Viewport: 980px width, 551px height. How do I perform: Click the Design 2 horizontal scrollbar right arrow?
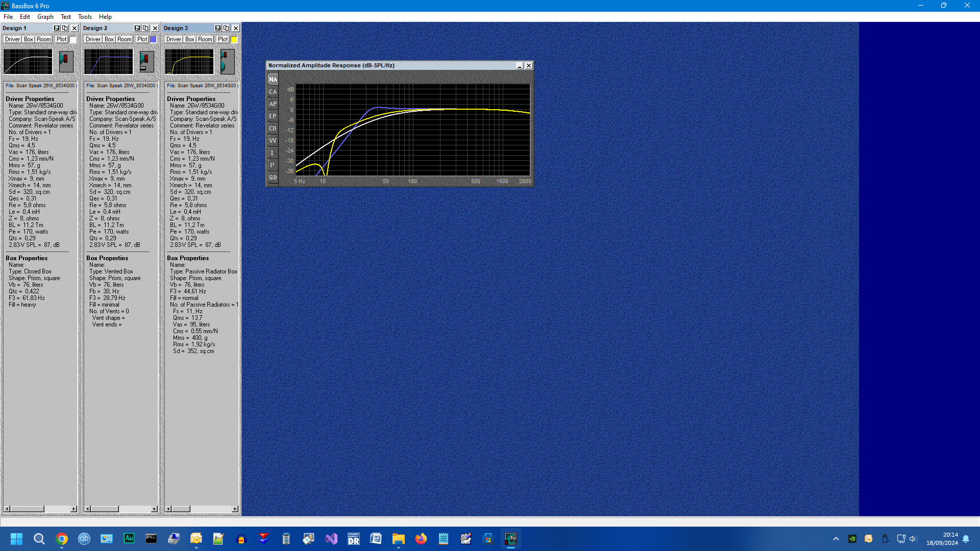click(x=154, y=509)
